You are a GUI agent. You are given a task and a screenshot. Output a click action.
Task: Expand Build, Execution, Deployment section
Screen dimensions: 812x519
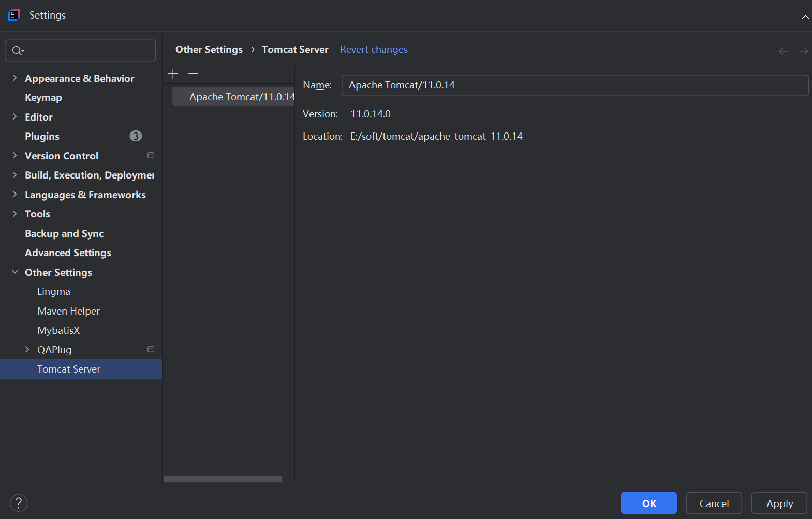tap(14, 175)
